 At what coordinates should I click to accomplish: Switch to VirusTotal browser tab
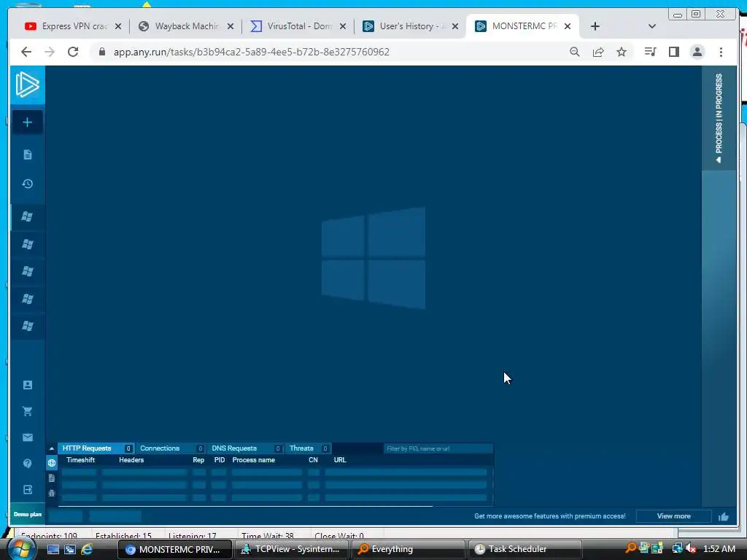coord(298,26)
